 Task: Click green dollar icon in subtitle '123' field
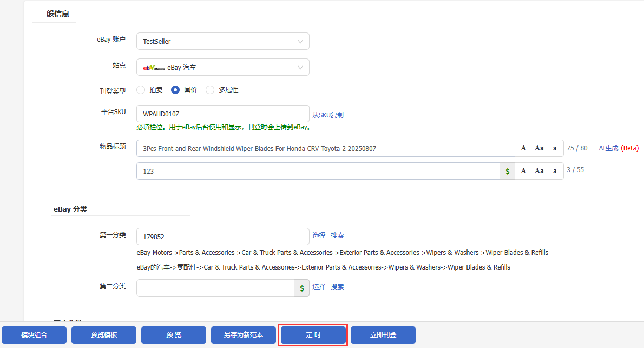tap(507, 171)
